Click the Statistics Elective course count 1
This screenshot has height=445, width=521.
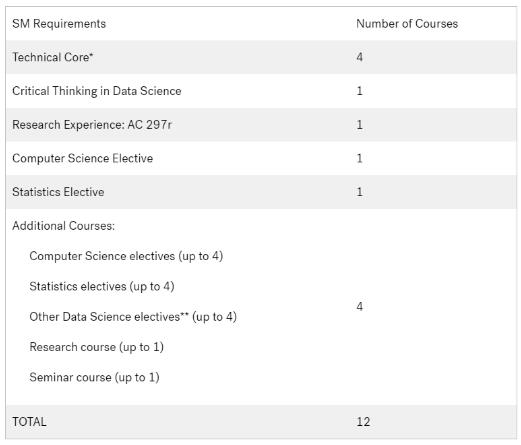[359, 192]
